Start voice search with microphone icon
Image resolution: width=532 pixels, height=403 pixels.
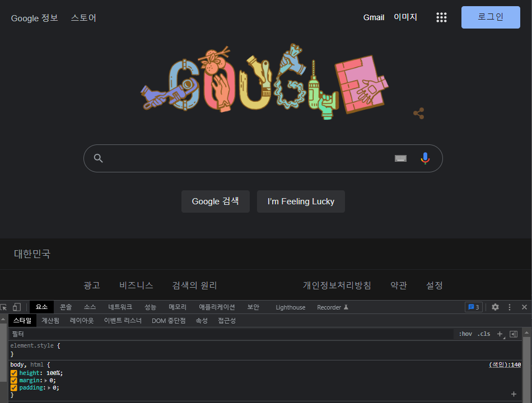[x=425, y=158]
